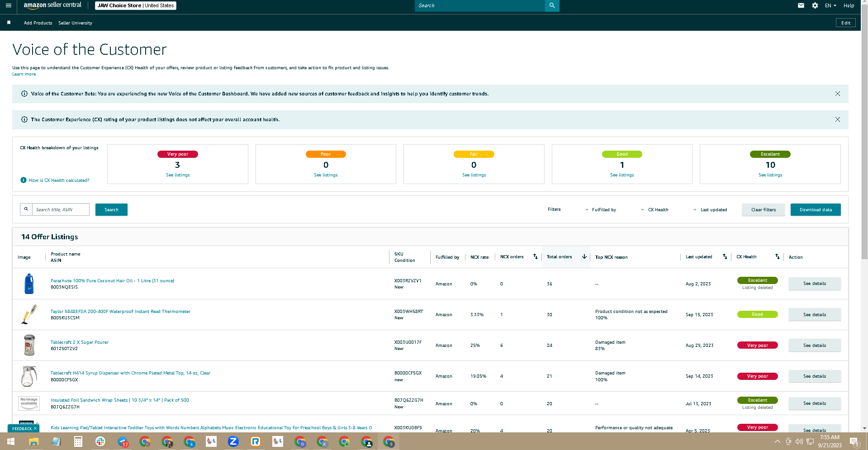868x450 pixels.
Task: Sort by NCX orders using the sort arrows
Action: tap(536, 256)
